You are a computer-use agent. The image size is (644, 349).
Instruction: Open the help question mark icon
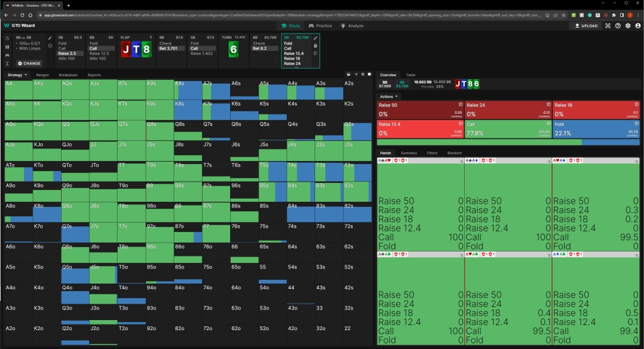pyautogui.click(x=618, y=26)
